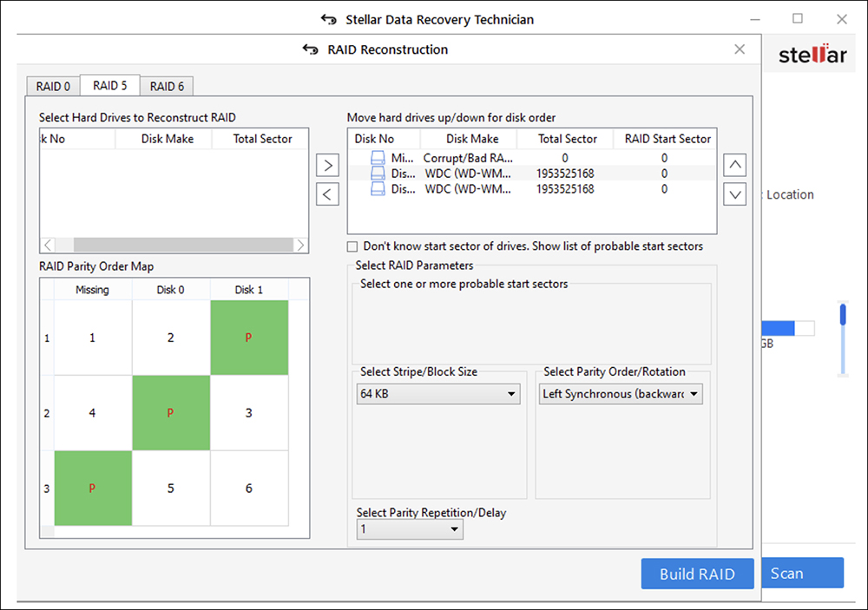Click the vertical blue scrollbar in main window

point(843,314)
